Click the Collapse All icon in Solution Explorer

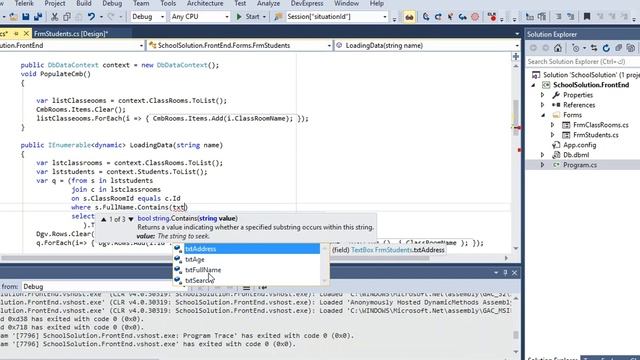coord(618,48)
